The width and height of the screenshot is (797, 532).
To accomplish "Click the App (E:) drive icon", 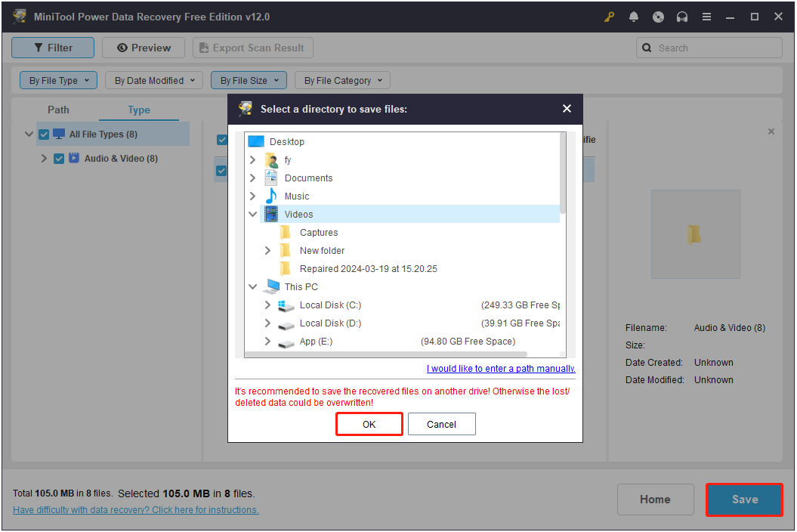I will coord(286,342).
